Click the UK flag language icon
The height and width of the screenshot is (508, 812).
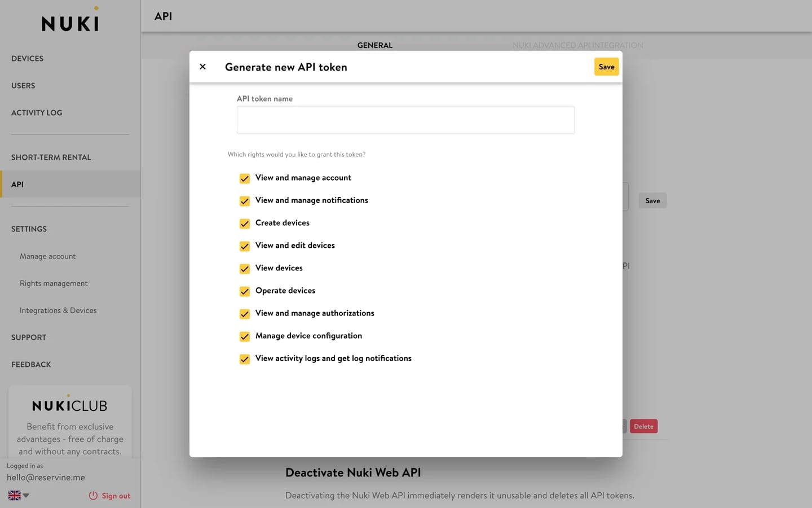pos(15,496)
